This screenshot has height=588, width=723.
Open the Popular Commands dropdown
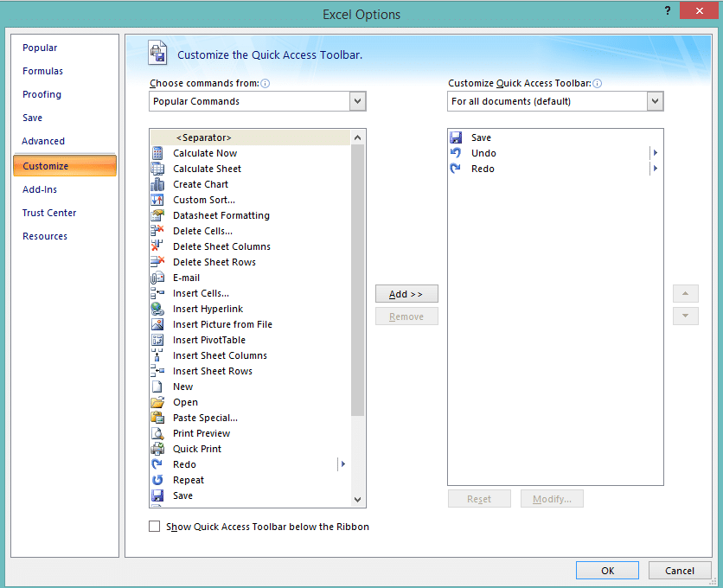coord(357,101)
